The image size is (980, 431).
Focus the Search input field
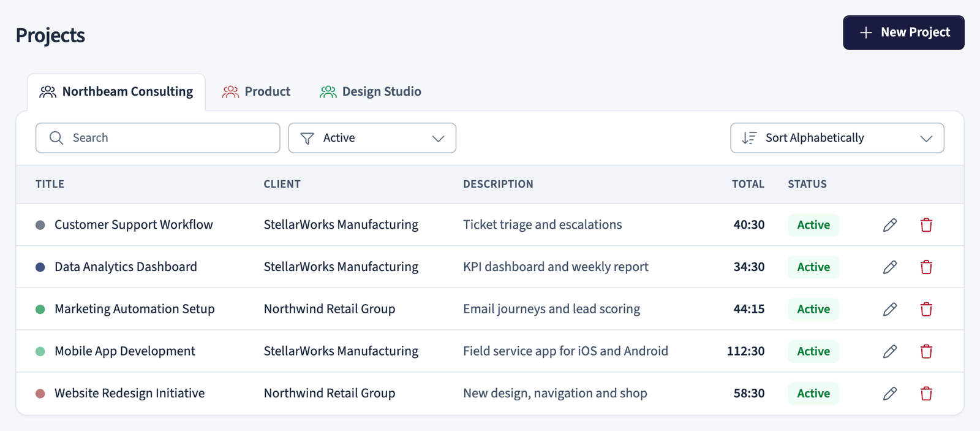(x=158, y=138)
